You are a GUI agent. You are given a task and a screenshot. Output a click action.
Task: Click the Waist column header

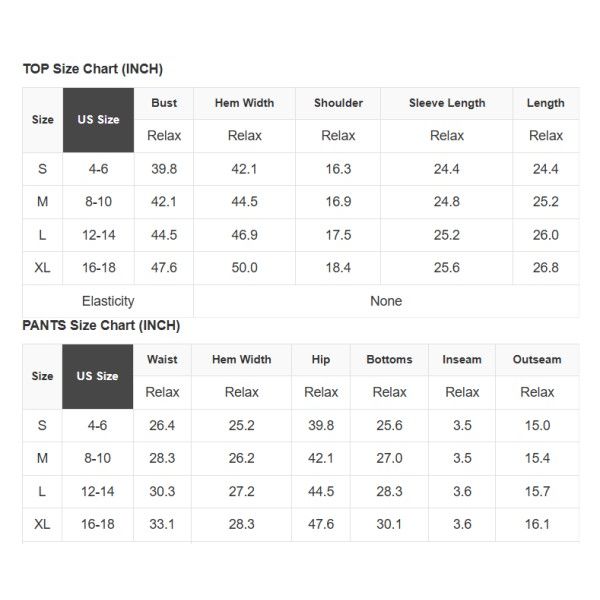coord(162,360)
